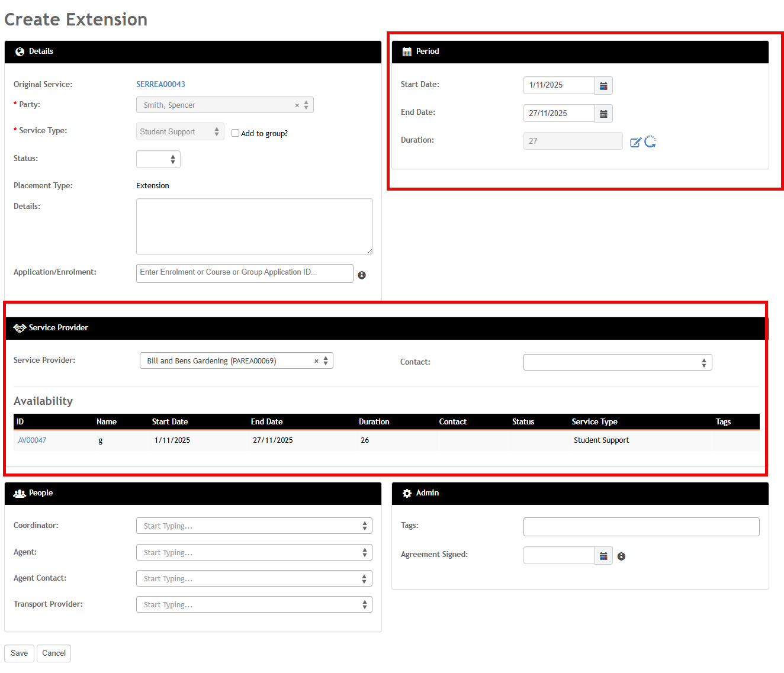Click the Student Support cell in Availability row
Screen dimensions: 784x673
click(x=602, y=440)
